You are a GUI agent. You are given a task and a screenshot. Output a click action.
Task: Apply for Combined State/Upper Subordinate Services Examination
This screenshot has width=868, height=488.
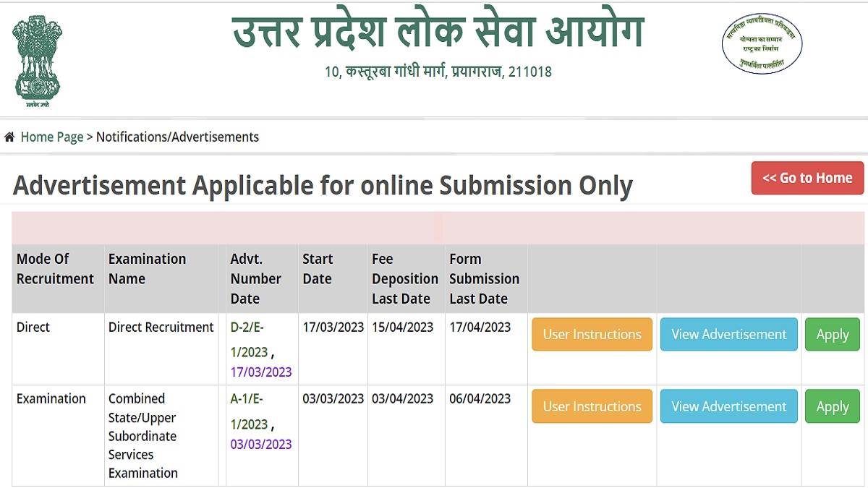[833, 406]
